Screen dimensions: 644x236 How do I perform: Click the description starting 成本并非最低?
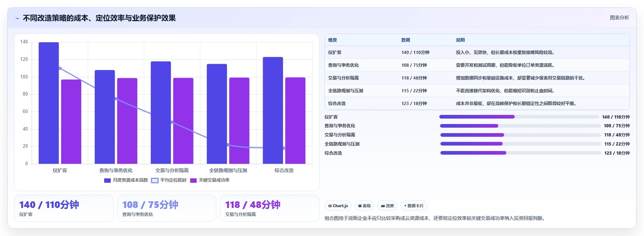(x=517, y=104)
